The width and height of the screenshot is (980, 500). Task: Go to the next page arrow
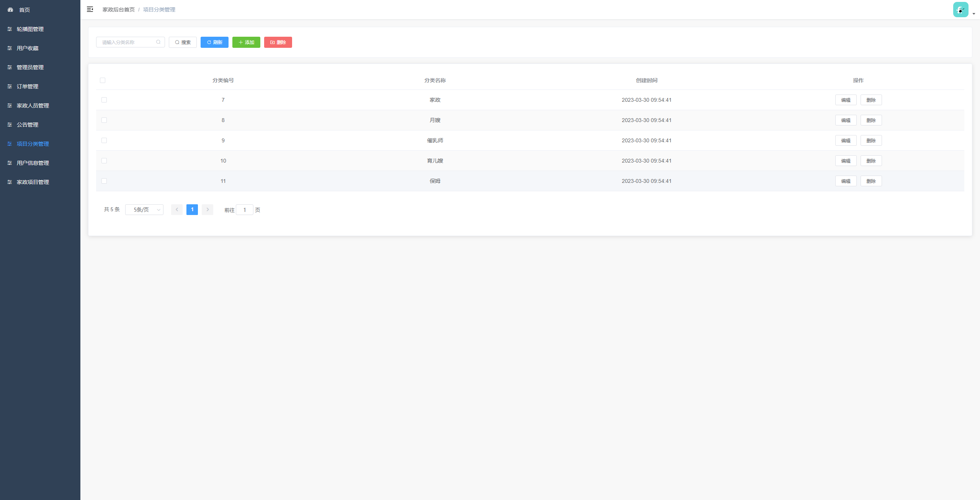(207, 210)
